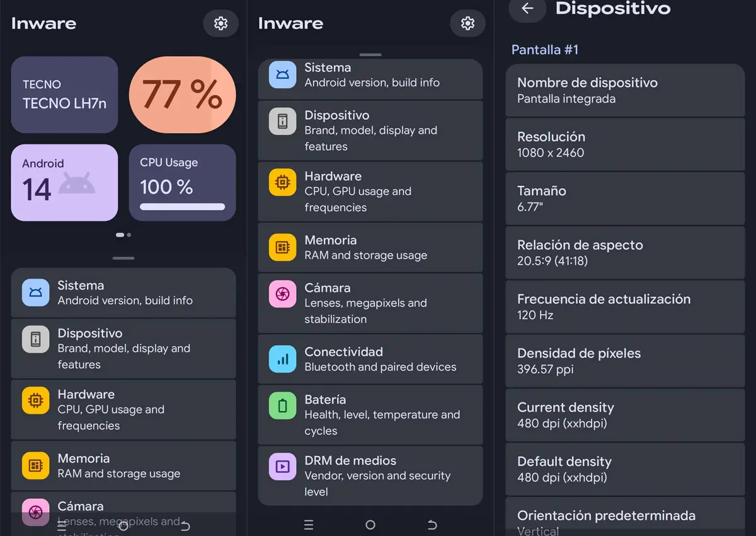Image resolution: width=756 pixels, height=536 pixels.
Task: Open Batería Health, level, temperature row
Action: pyautogui.click(x=370, y=415)
